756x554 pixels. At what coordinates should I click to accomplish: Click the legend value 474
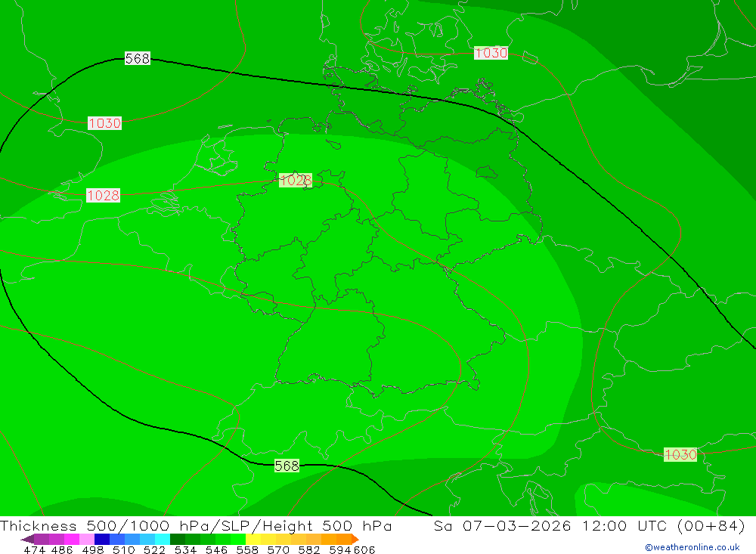pyautogui.click(x=34, y=549)
